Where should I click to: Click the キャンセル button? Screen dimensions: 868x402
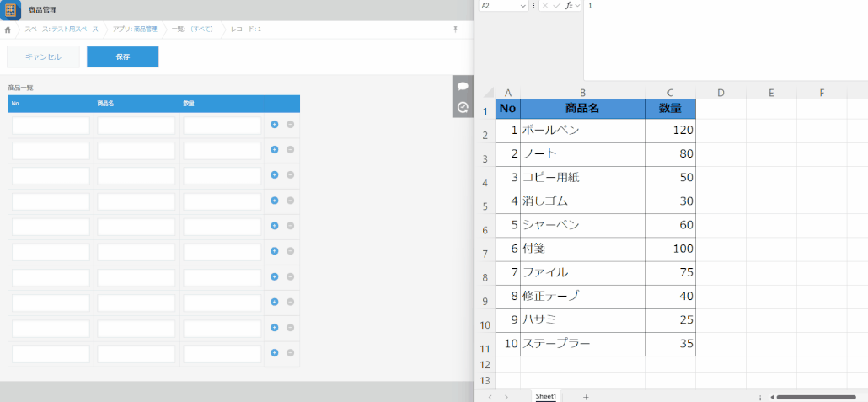pyautogui.click(x=43, y=56)
